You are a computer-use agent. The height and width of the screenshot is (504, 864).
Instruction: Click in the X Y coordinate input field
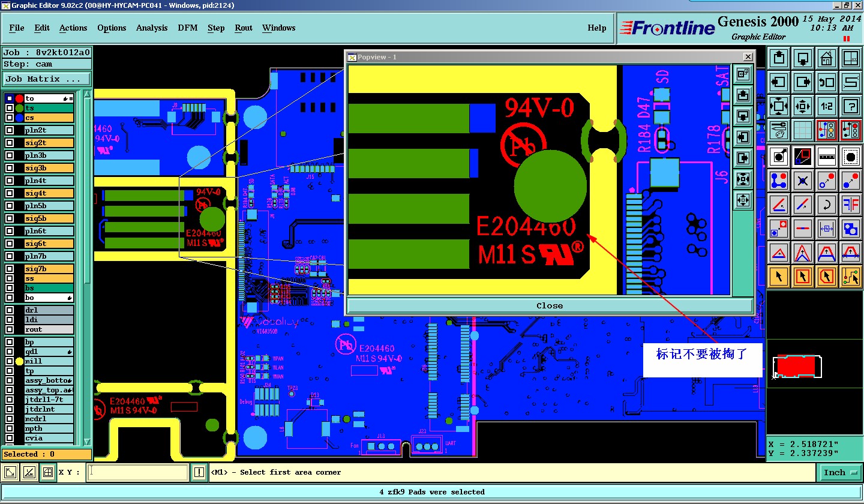pos(138,472)
